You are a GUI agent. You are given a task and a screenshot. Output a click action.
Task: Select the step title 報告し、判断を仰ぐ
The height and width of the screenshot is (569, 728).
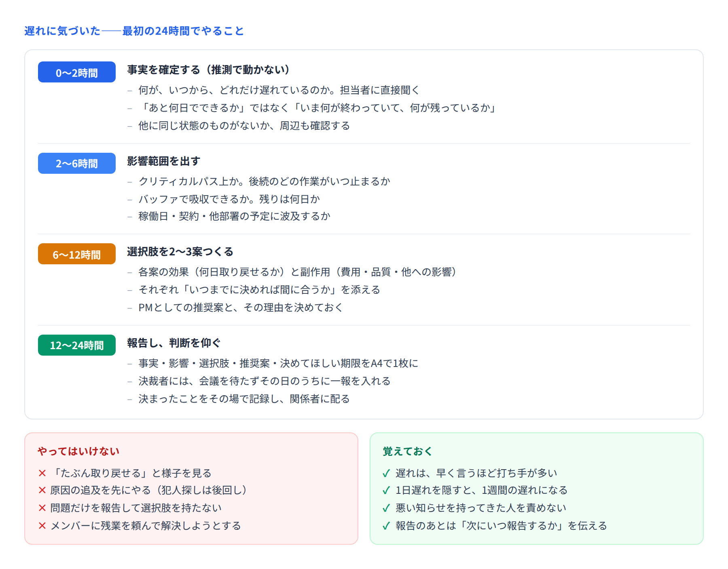[174, 343]
